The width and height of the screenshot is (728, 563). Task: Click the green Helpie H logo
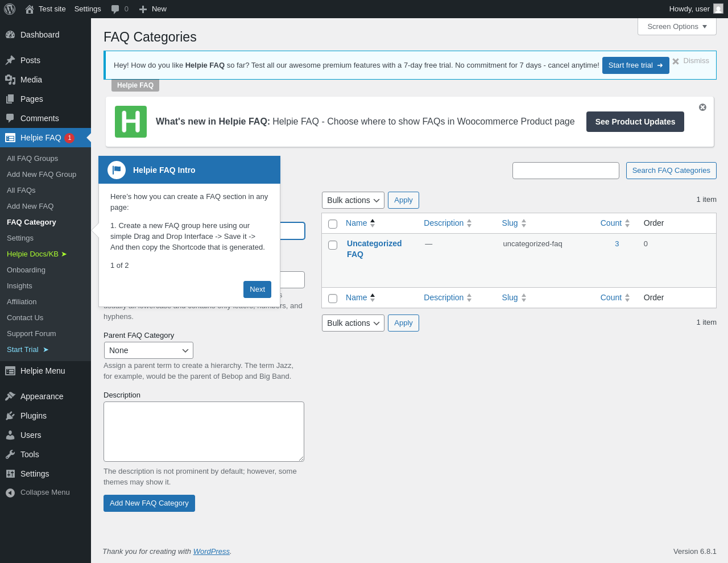pyautogui.click(x=131, y=122)
